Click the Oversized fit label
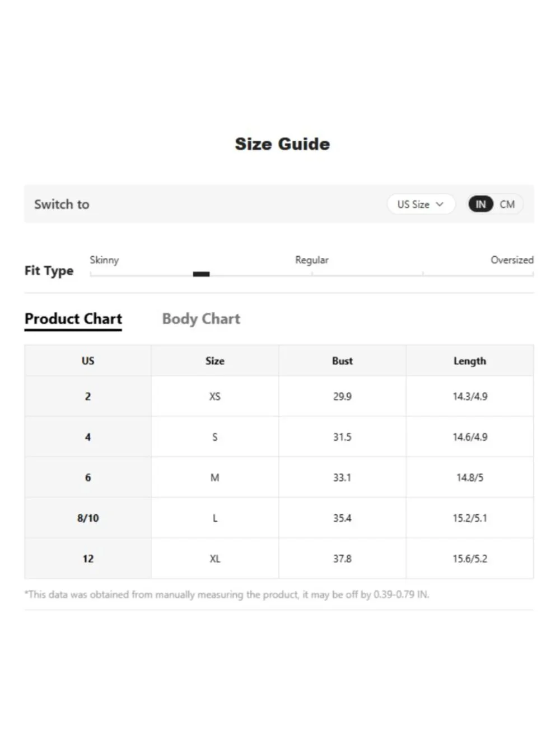Viewport: 560px width, 747px height. (512, 260)
